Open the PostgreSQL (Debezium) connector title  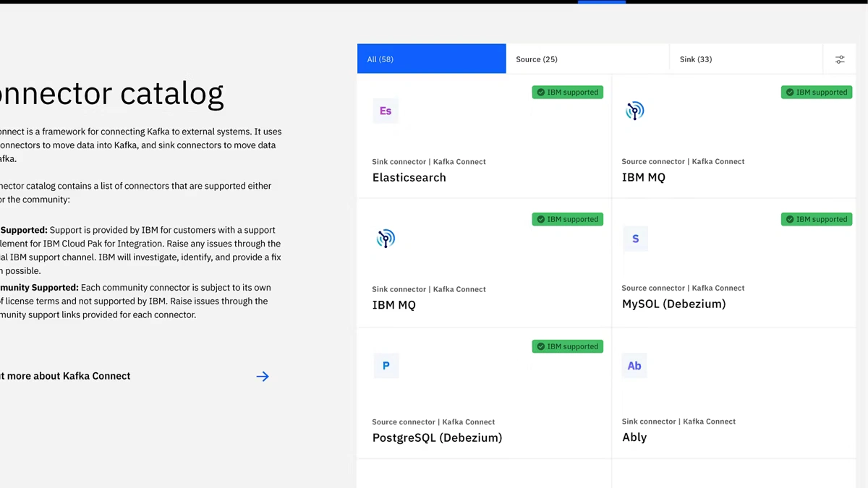click(x=437, y=437)
